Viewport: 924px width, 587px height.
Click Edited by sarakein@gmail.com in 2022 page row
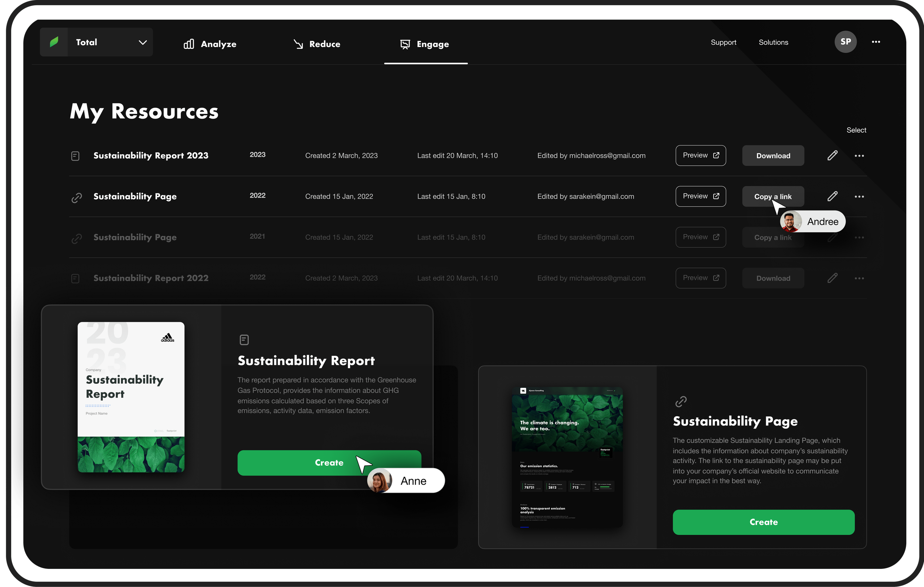coord(585,197)
